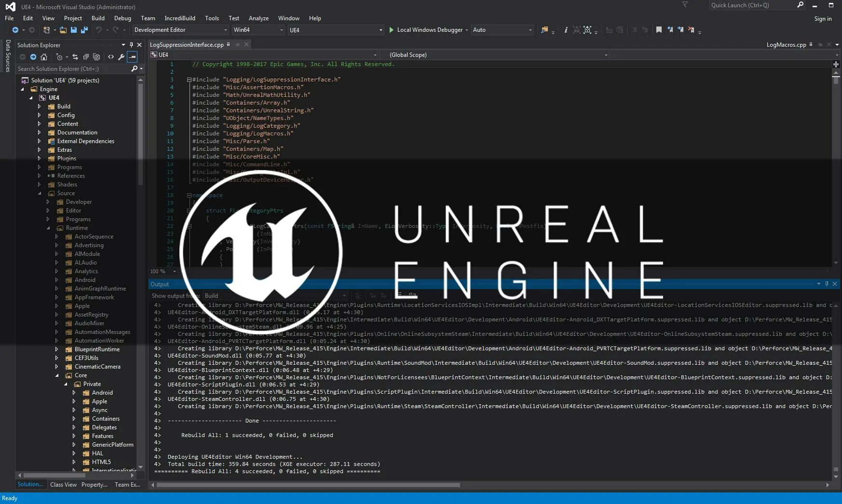
Task: Open the editor zoom 100 % dropdown
Action: (x=163, y=271)
